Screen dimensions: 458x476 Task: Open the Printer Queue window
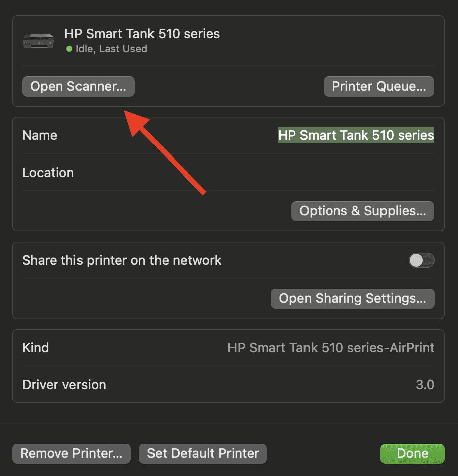(x=378, y=86)
